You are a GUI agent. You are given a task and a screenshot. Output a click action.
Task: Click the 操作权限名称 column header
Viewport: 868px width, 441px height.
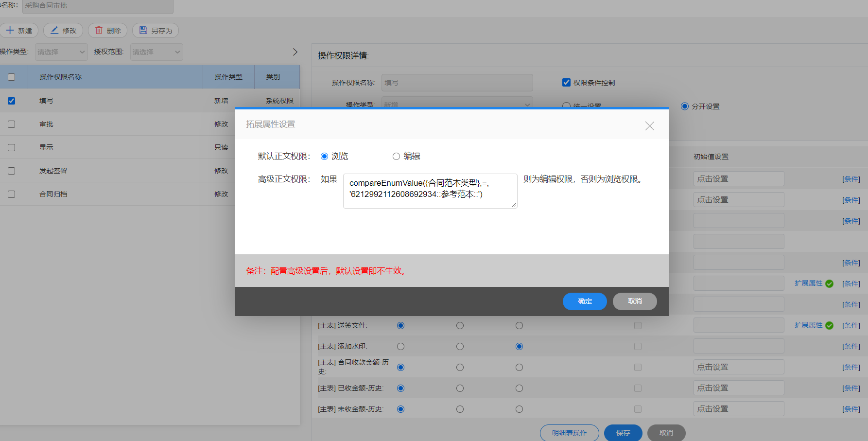(61, 77)
